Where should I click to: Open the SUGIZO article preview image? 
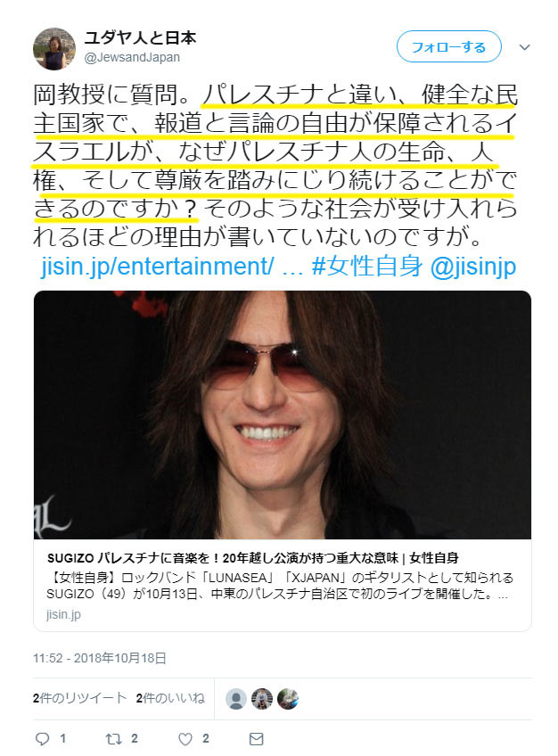pos(283,415)
